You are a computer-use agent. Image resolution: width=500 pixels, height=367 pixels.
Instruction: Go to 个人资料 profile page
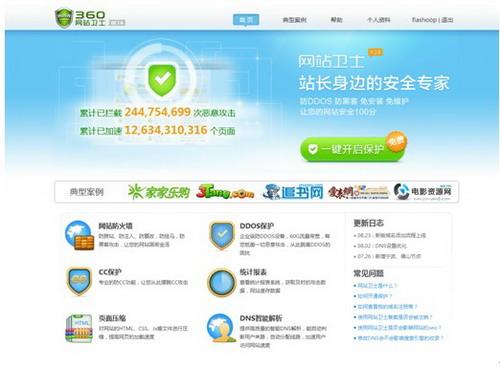[x=378, y=20]
